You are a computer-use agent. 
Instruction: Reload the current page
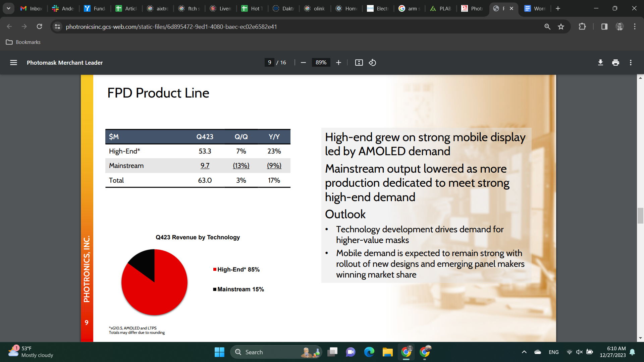pyautogui.click(x=39, y=26)
